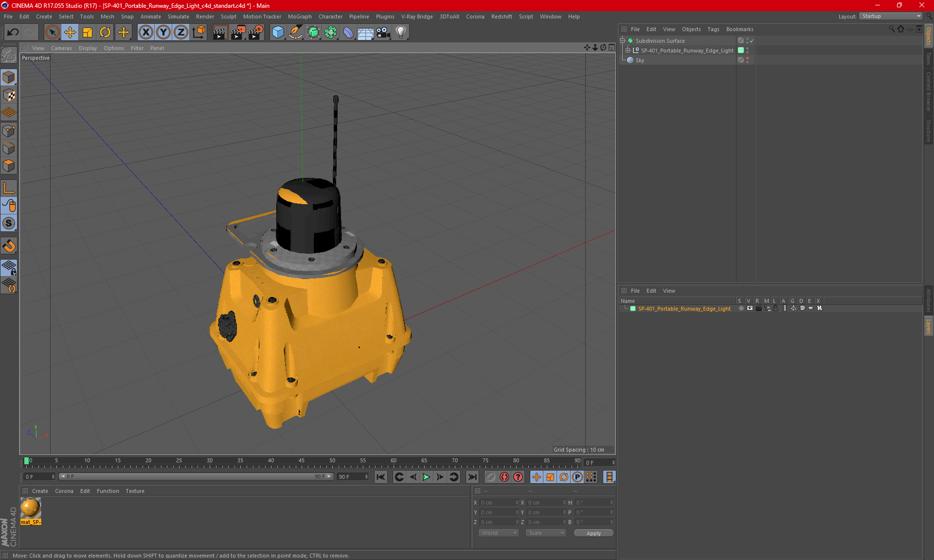Open the Redshift menu
Screen dimensions: 934x560
502,17
